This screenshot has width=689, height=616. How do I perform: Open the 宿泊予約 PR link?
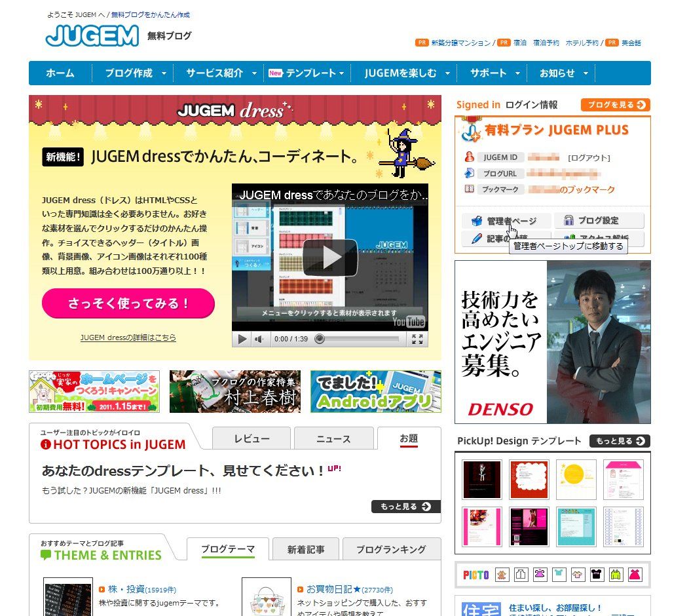point(546,43)
